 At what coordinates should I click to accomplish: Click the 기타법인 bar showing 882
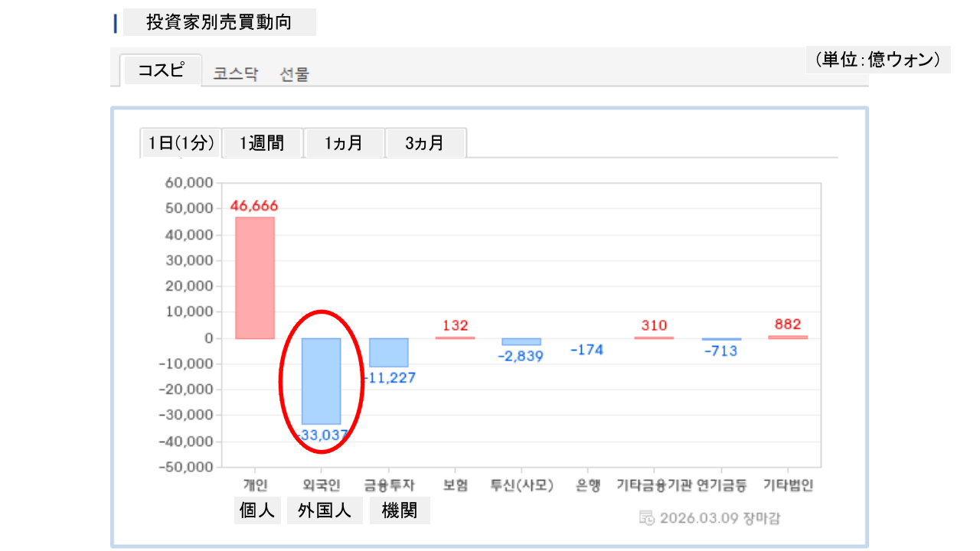788,337
